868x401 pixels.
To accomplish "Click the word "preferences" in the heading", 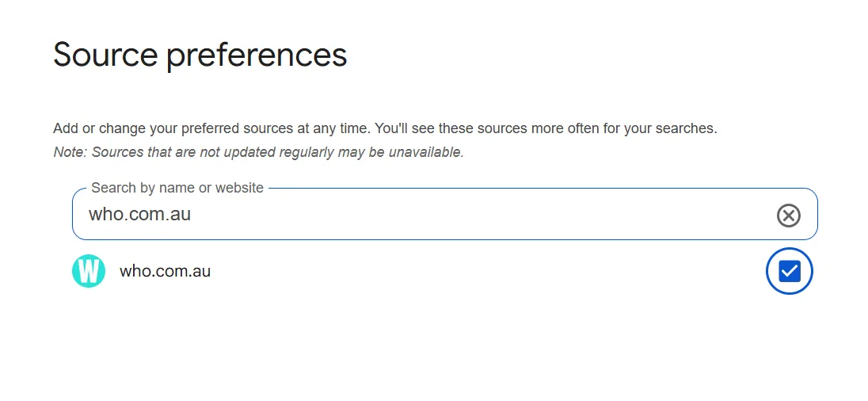I will [257, 55].
